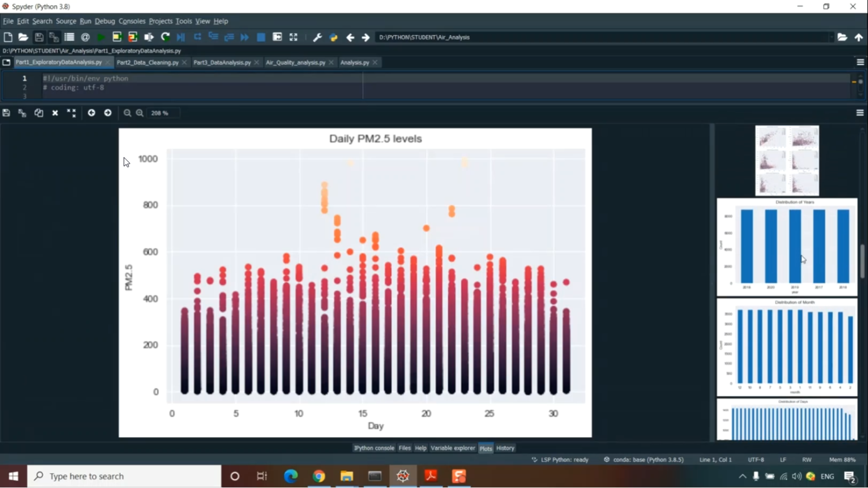This screenshot has height=488, width=868.
Task: Switch to the Variable explorer pane tab
Action: click(453, 448)
